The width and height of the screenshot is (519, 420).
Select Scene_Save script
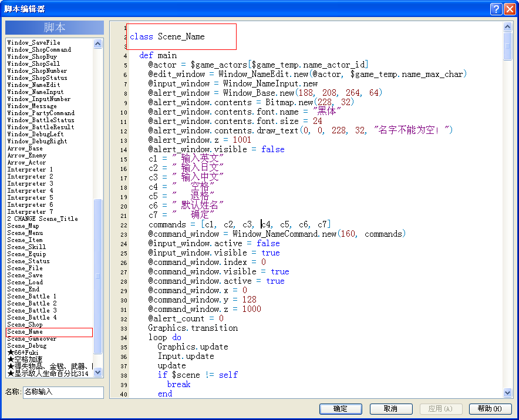[25, 275]
